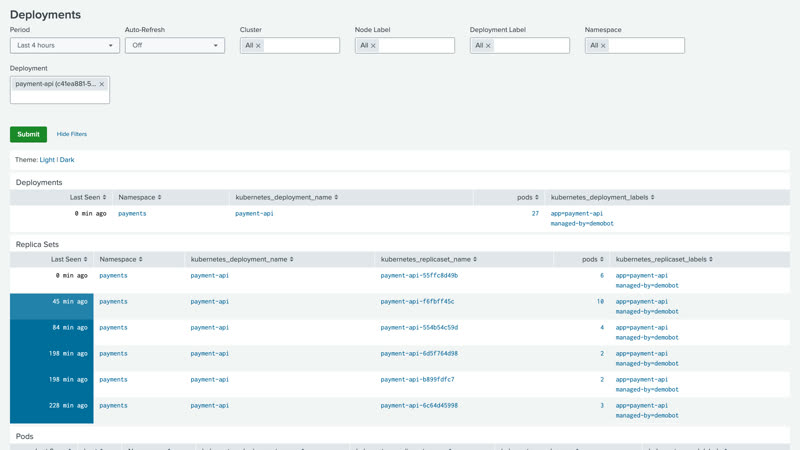This screenshot has width=800, height=450.
Task: Sort Replica Sets by kubernetes_deployment_name column
Action: [242, 259]
